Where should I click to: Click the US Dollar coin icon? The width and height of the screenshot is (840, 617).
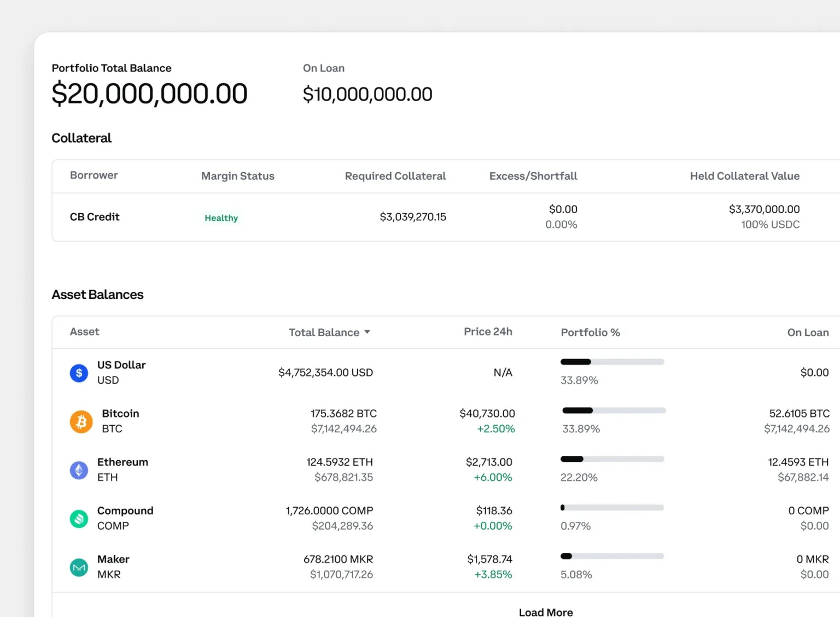(x=79, y=373)
